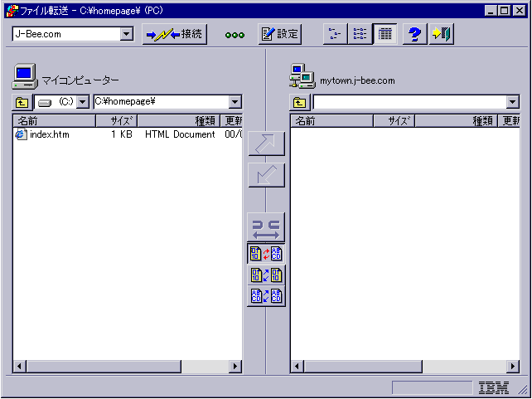Viewport: 532px width, 399px height.
Task: Select the details view icon
Action: (x=384, y=34)
